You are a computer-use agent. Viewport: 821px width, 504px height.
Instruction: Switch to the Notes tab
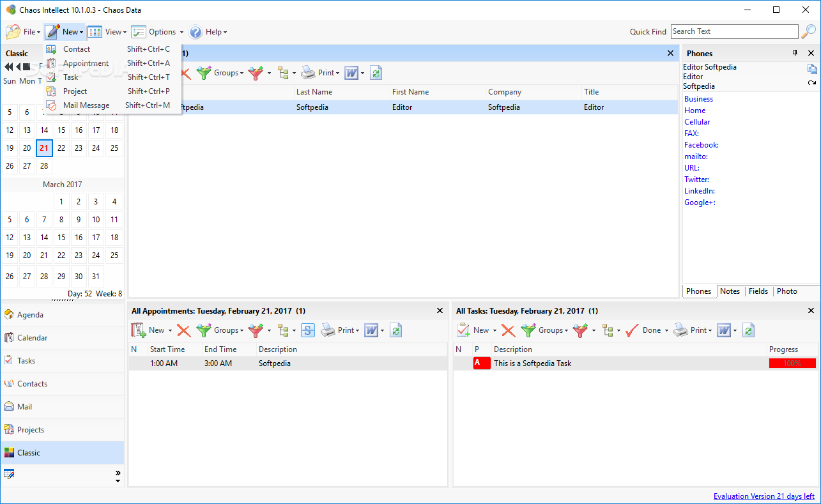730,291
